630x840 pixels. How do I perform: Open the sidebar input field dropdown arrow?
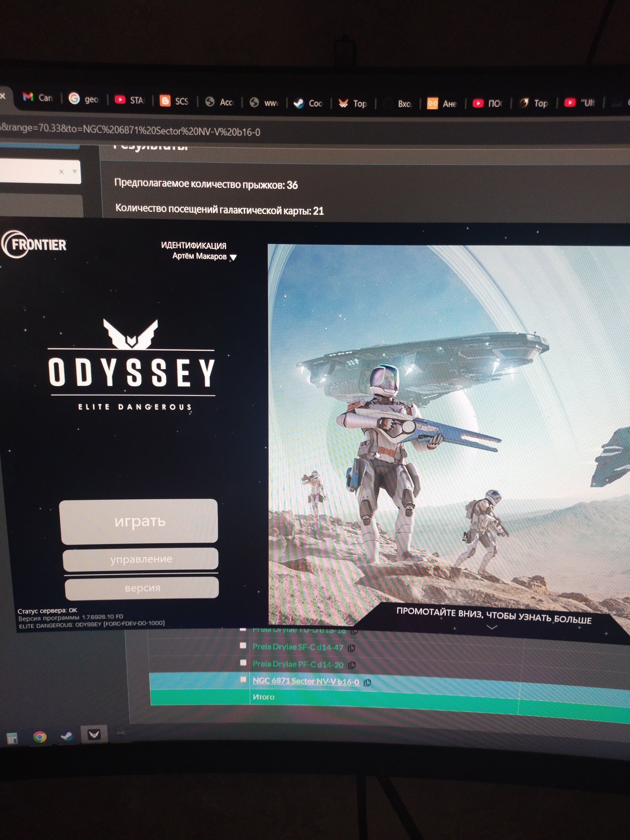74,172
